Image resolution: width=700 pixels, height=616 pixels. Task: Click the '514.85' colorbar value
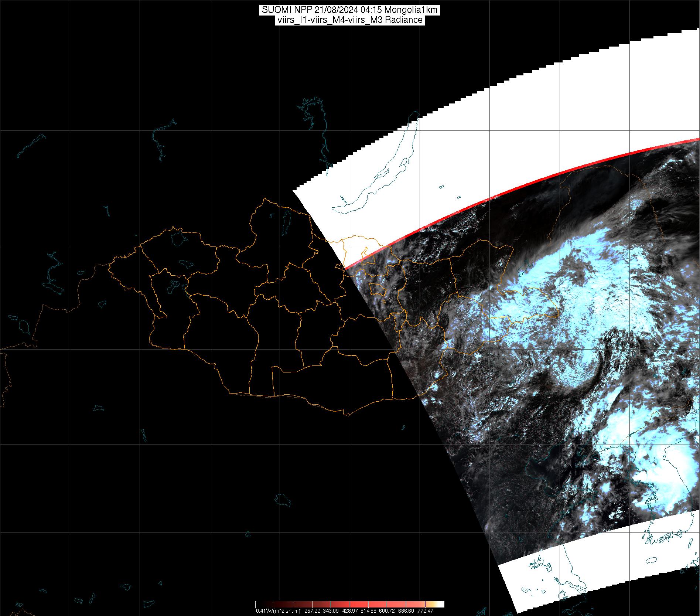(368, 611)
